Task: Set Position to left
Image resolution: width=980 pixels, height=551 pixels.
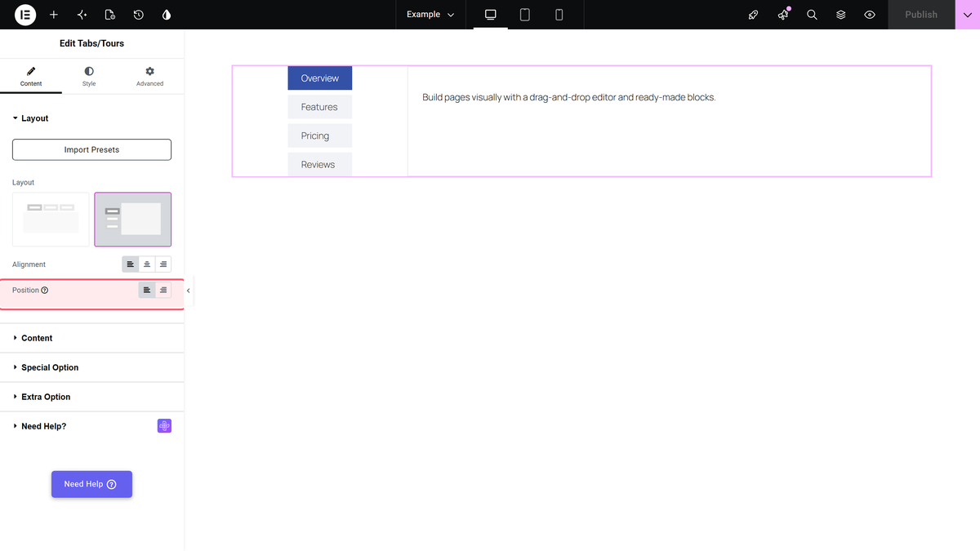Action: pyautogui.click(x=147, y=291)
